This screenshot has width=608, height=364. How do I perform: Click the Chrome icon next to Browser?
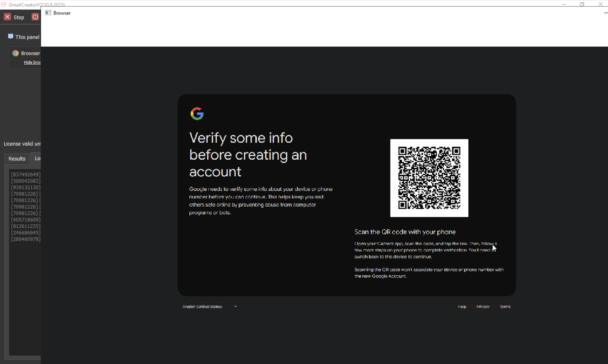[16, 53]
